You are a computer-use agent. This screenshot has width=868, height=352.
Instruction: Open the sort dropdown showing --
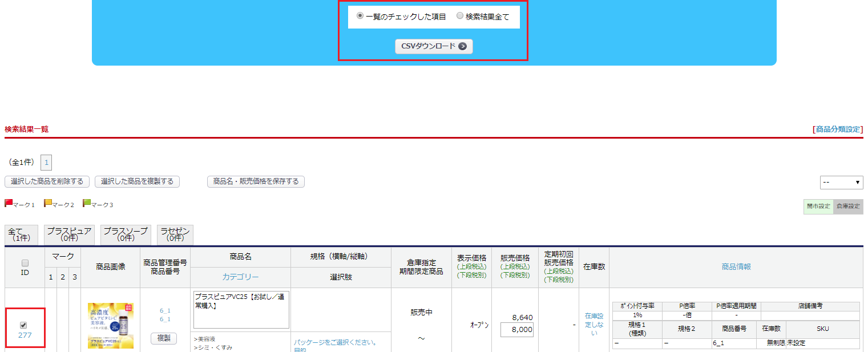click(x=841, y=182)
